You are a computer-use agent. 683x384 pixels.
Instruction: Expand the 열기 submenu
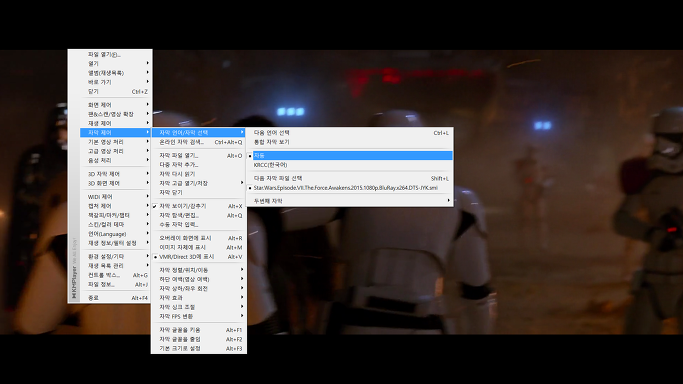(x=115, y=64)
